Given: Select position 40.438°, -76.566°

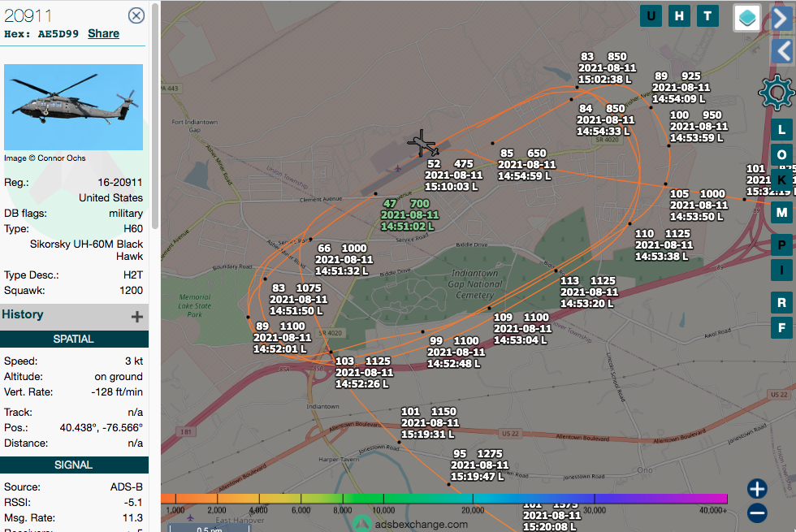Looking at the screenshot, I should tap(101, 427).
